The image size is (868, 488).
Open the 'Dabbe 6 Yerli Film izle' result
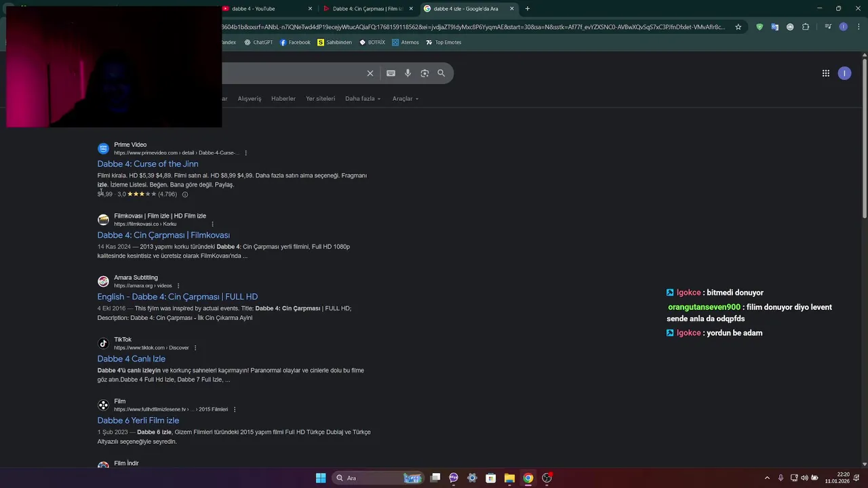(x=138, y=421)
